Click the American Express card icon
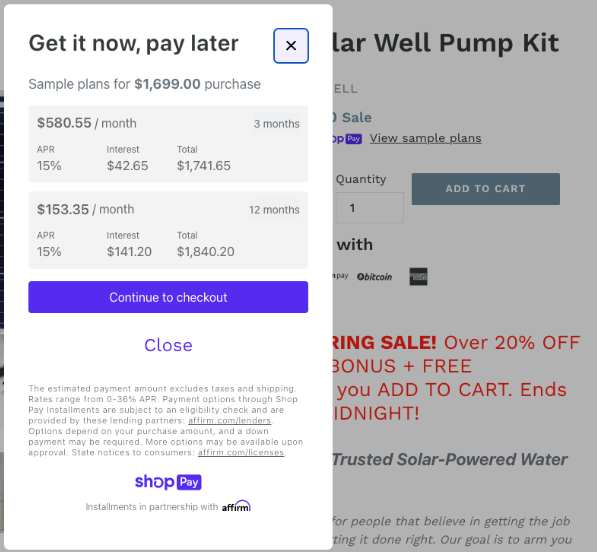Viewport: 597px width, 552px height. pos(418,276)
